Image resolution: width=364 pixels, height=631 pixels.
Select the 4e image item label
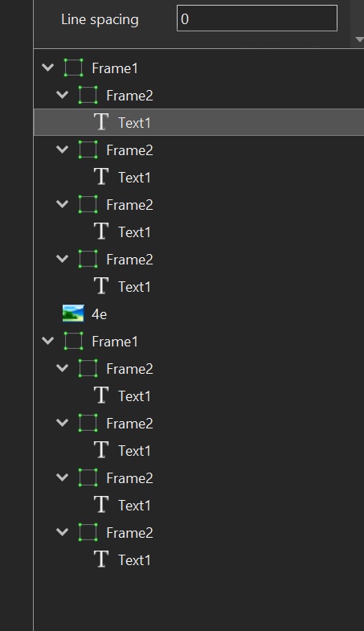pos(99,313)
